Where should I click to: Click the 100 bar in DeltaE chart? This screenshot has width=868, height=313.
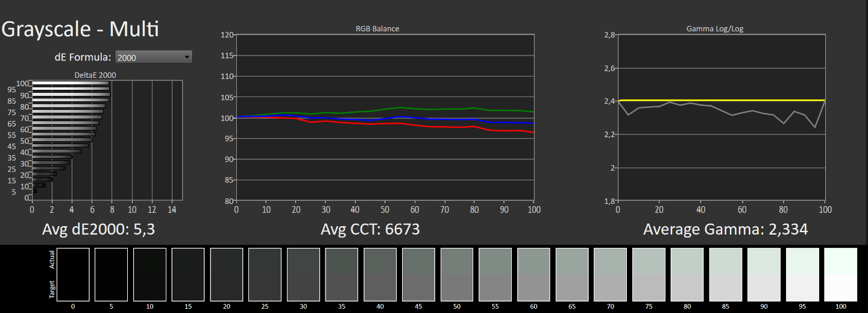71,83
